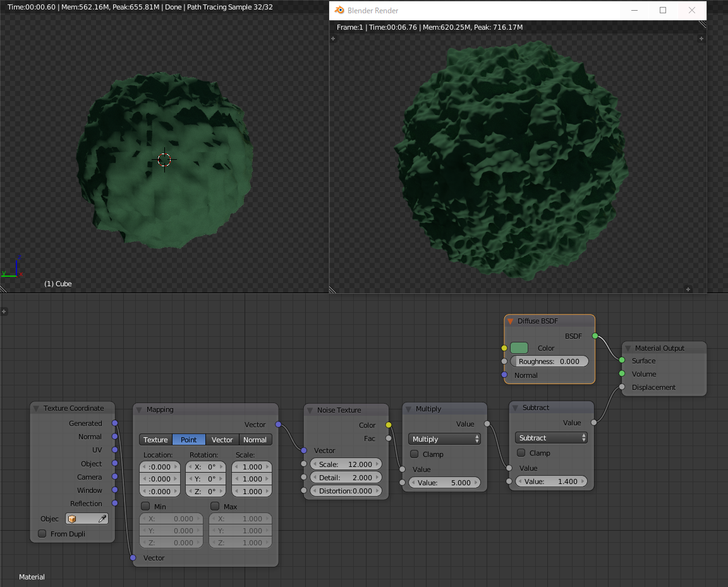Image resolution: width=728 pixels, height=587 pixels.
Task: Click the Displacement input socket on Material Output
Action: (622, 387)
